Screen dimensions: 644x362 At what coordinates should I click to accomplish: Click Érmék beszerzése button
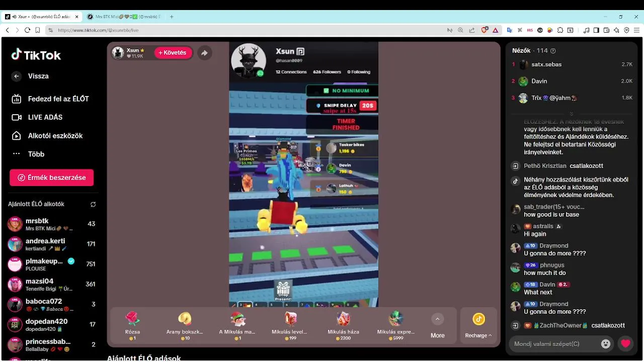51,177
